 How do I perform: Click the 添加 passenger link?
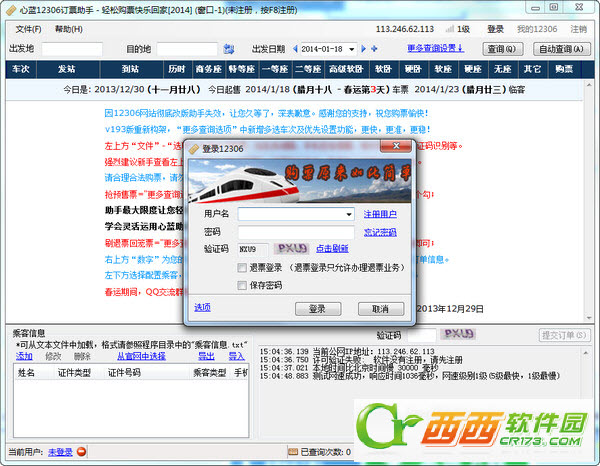[24, 356]
